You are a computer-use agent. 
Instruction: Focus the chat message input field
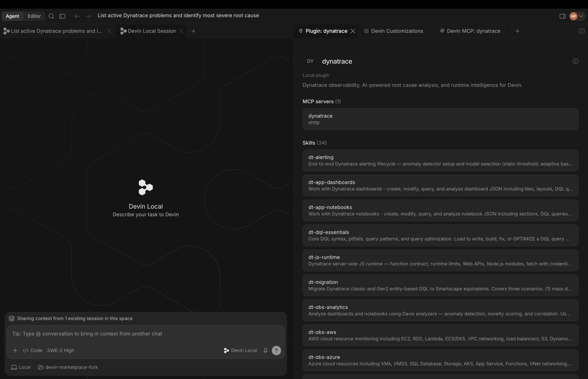pos(145,334)
